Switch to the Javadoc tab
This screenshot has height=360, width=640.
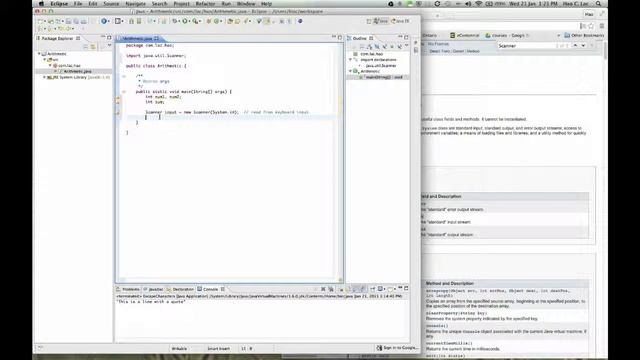coord(153,289)
